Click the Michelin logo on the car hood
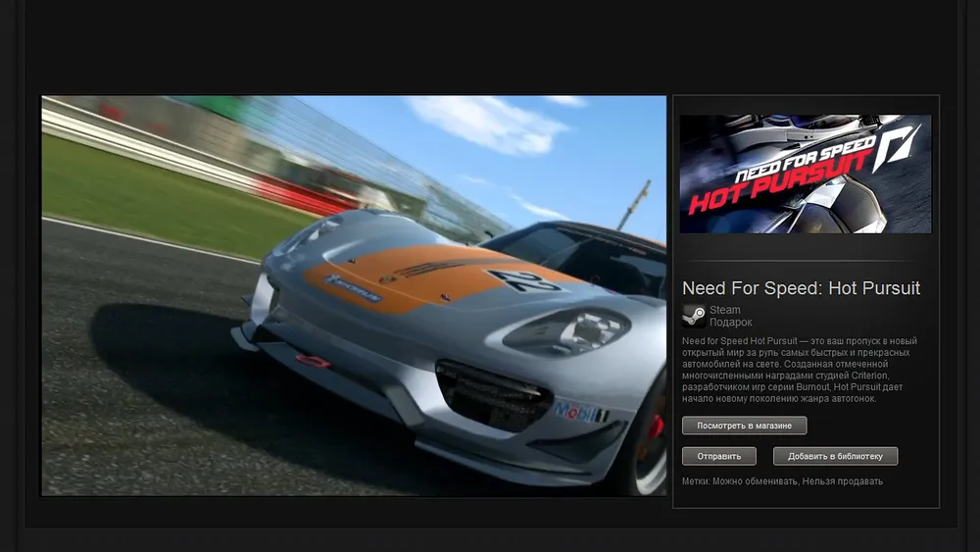 pyautogui.click(x=352, y=287)
